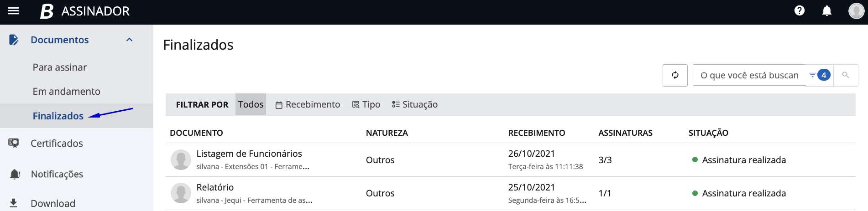Go to Em andamento documents
Screen dimensions: 868x211
(x=67, y=92)
